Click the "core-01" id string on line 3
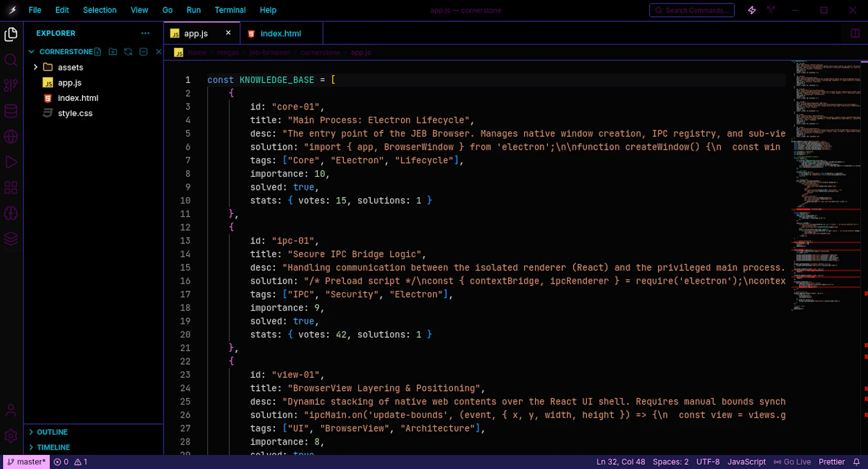The width and height of the screenshot is (868, 469). pyautogui.click(x=295, y=107)
